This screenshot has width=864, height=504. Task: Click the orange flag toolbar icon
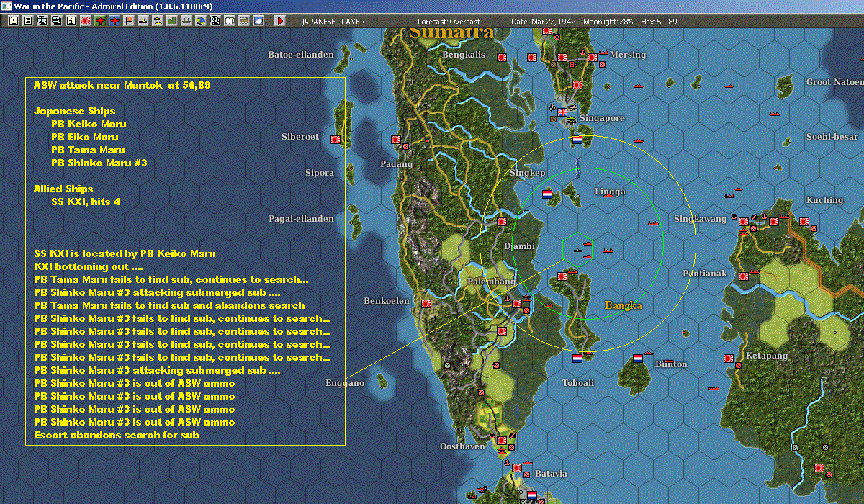point(129,21)
